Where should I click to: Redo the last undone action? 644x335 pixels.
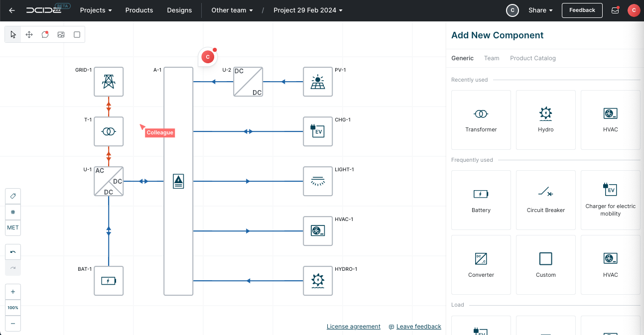pos(13,268)
